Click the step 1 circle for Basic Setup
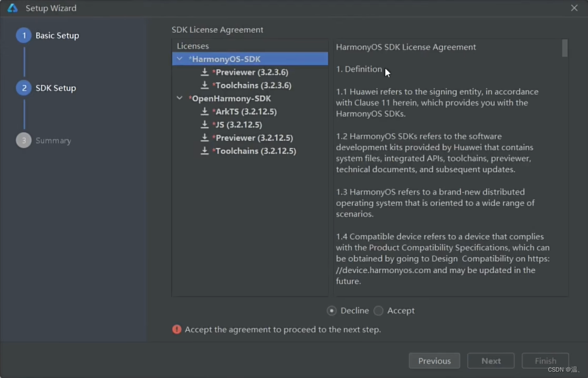 coord(24,36)
